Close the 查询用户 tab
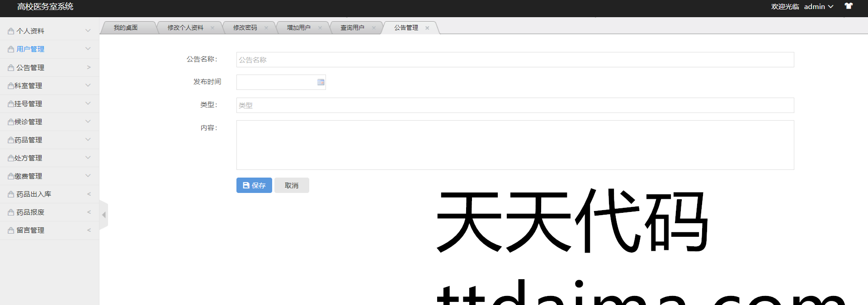The image size is (868, 305). [x=373, y=28]
